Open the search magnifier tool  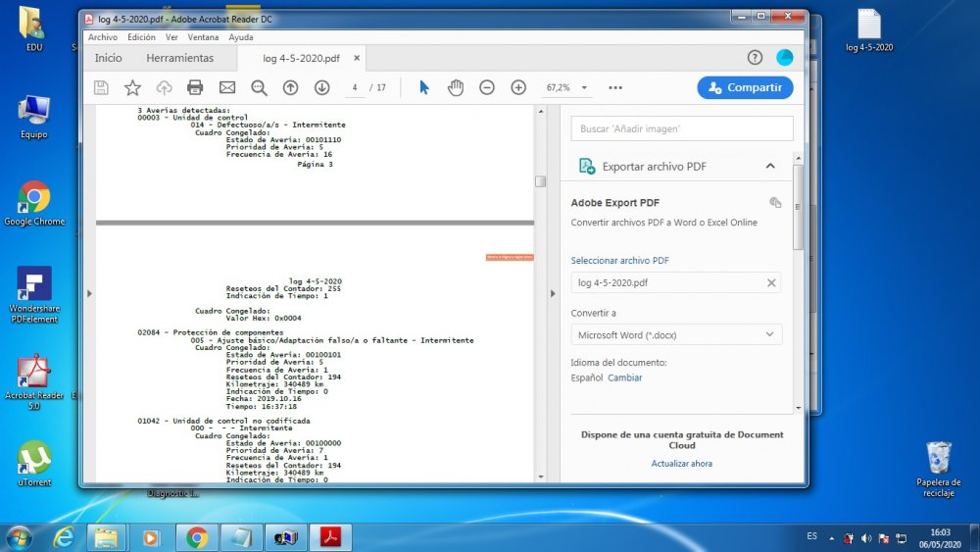click(259, 88)
